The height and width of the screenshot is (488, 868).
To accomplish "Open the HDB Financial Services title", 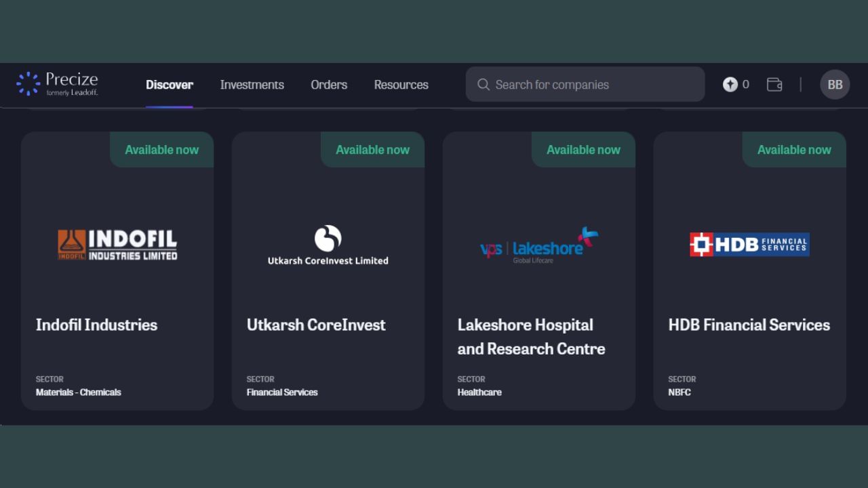I will coord(749,325).
